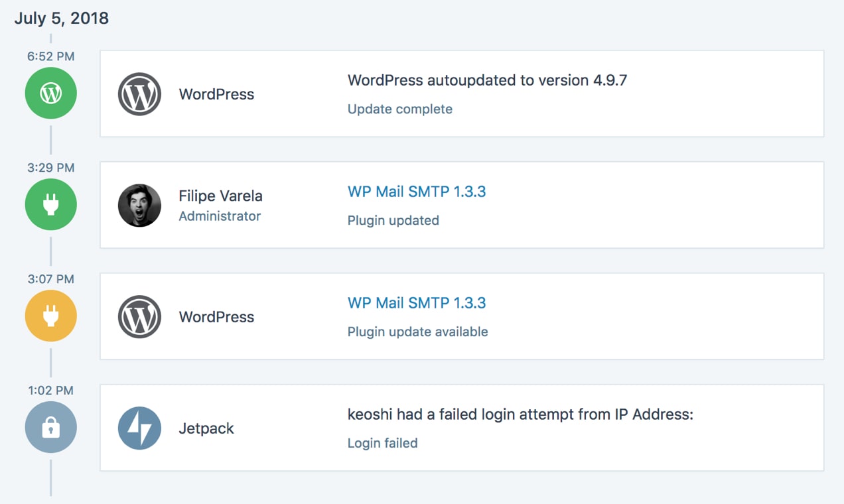The height and width of the screenshot is (504, 844).
Task: Click the yellow plugin icon at 3:07 PM
Action: click(51, 316)
